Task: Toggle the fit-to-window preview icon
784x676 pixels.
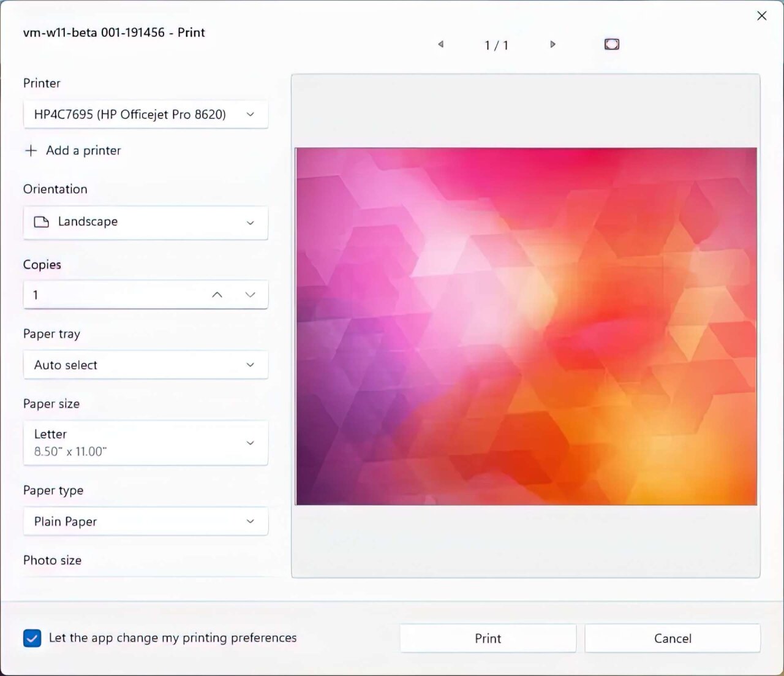Action: point(611,44)
